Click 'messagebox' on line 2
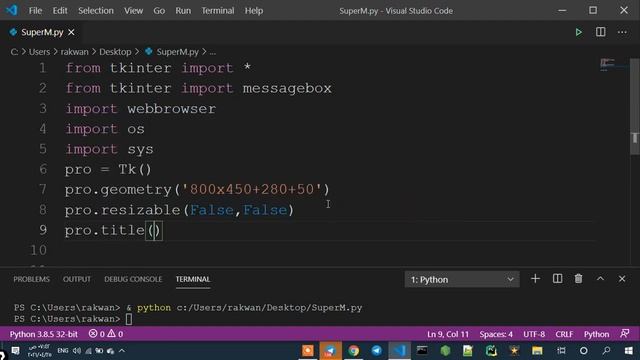Image resolution: width=640 pixels, height=360 pixels. pos(287,88)
